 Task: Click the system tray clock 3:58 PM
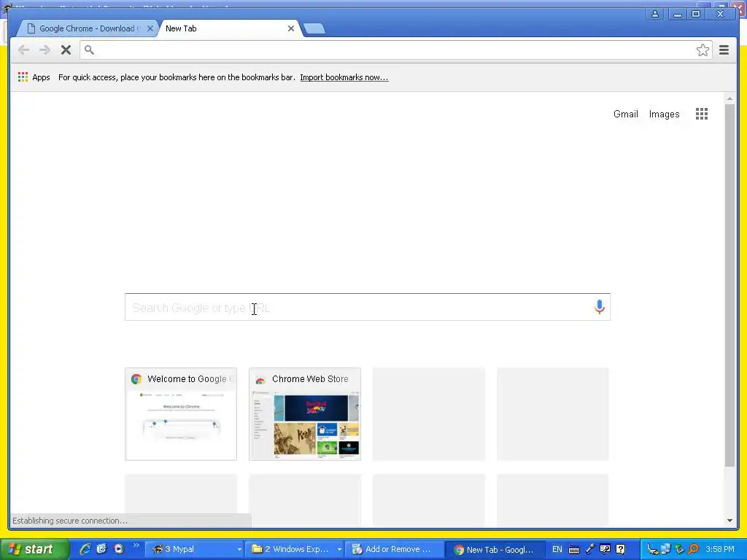(720, 550)
